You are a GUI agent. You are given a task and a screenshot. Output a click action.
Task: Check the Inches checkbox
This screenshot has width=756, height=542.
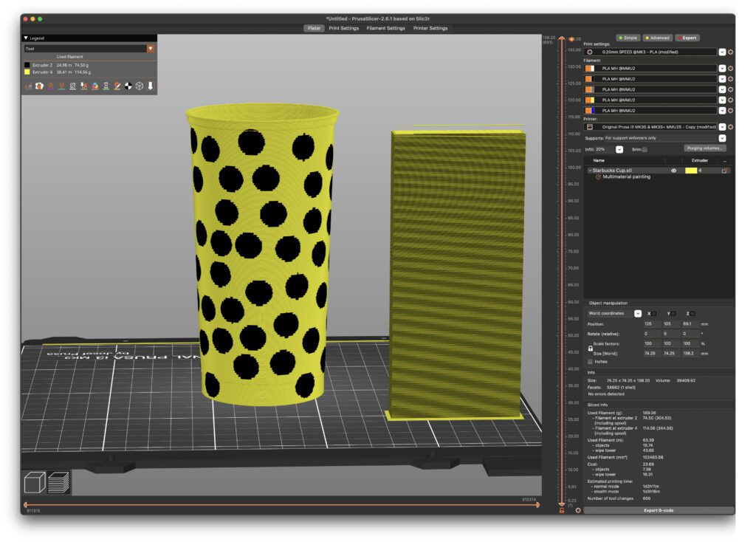590,362
